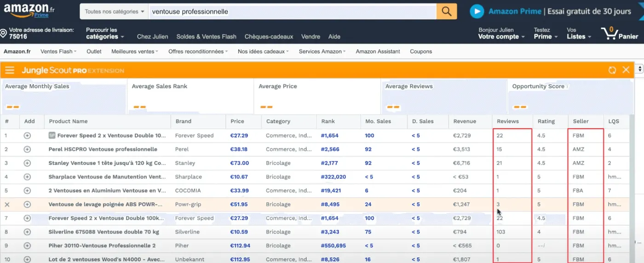The height and width of the screenshot is (263, 644).
Task: Open Outlet in sub-navigation
Action: tap(94, 52)
